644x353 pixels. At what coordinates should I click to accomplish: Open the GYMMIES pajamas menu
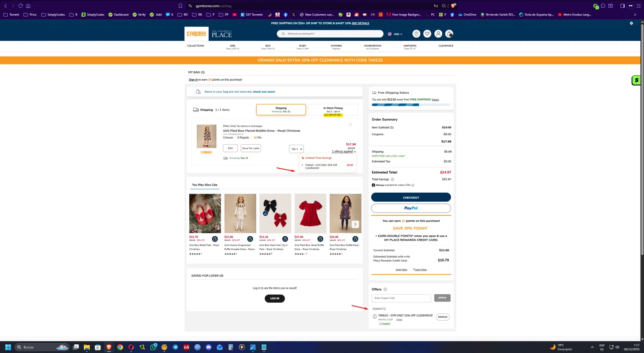336,47
